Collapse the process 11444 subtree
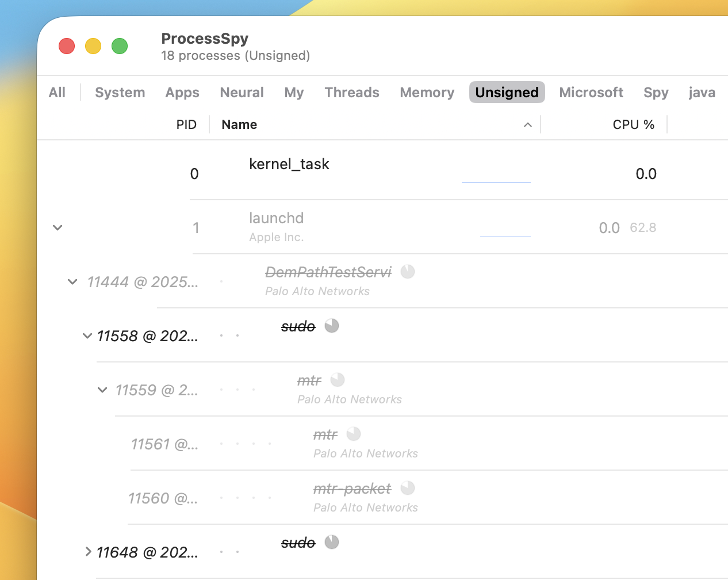The height and width of the screenshot is (580, 728). point(72,281)
